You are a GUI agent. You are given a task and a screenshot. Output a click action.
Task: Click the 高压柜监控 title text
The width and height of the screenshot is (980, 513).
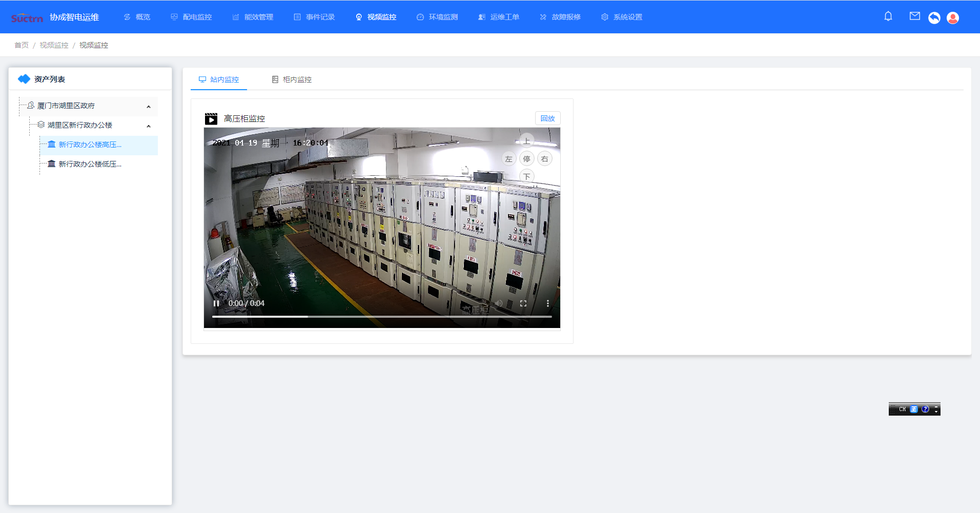coord(244,118)
